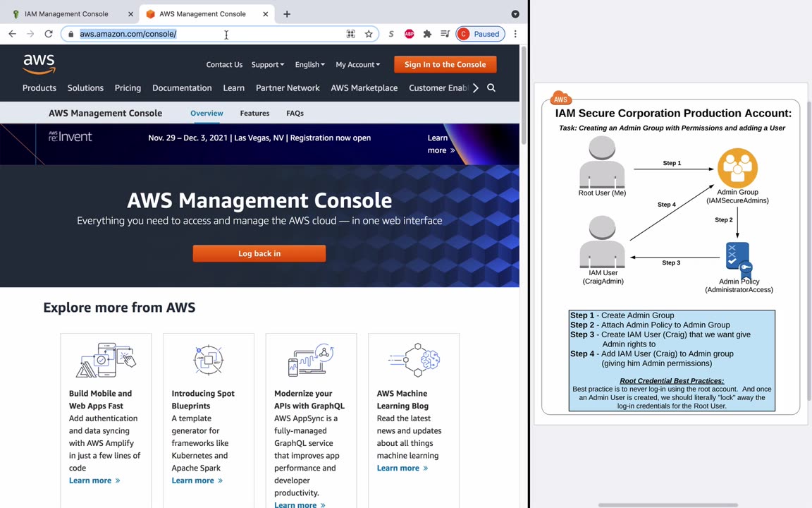
Task: Open the media control playlist icon
Action: coord(444,34)
